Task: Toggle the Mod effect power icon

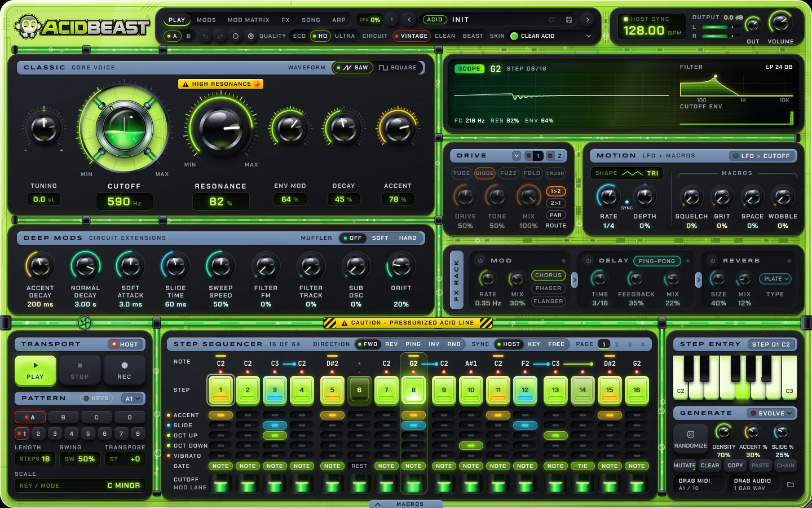Action: [x=480, y=261]
